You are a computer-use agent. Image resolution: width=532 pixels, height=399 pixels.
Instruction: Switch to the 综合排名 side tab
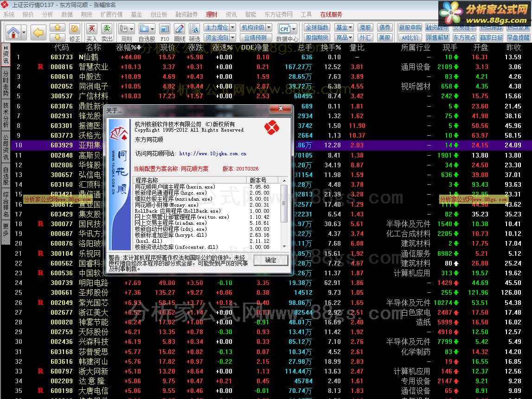(6, 204)
